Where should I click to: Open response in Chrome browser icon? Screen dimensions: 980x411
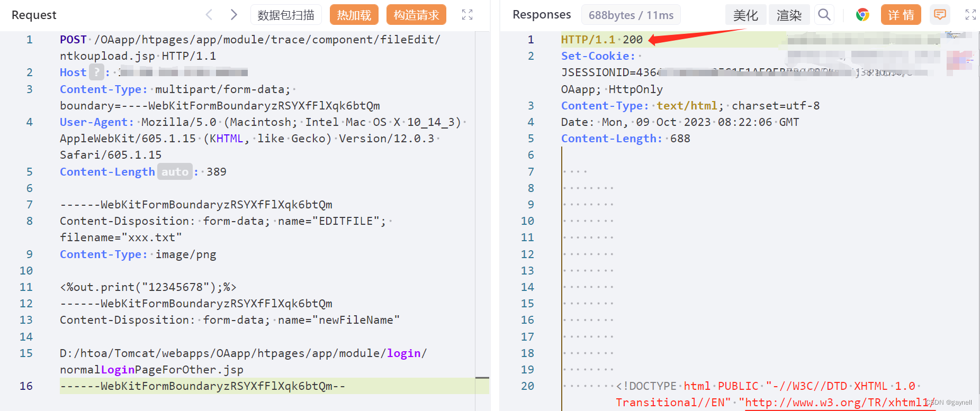862,15
